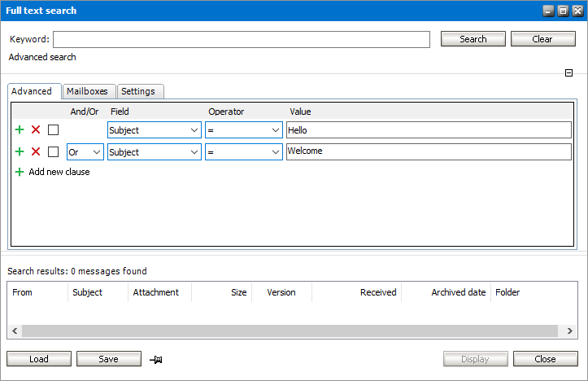This screenshot has height=381, width=588.
Task: Open the Settings tab
Action: click(137, 91)
